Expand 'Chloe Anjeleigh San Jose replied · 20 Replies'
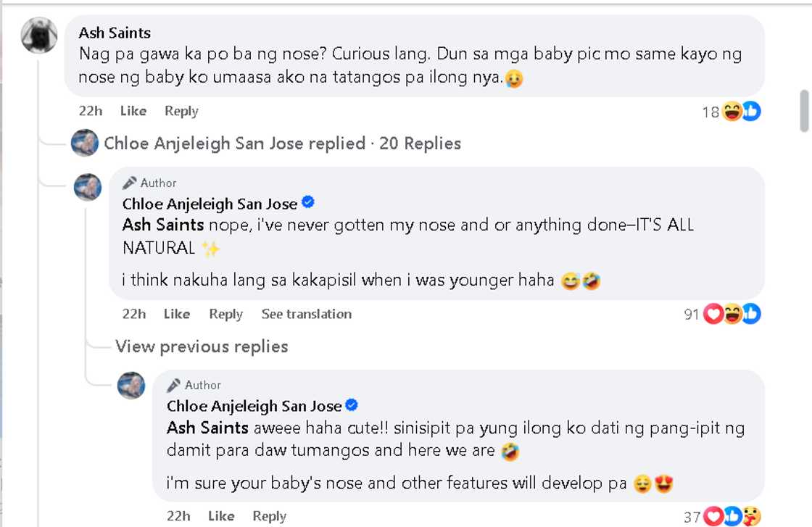Screen dimensions: 812x527 pyautogui.click(x=282, y=144)
